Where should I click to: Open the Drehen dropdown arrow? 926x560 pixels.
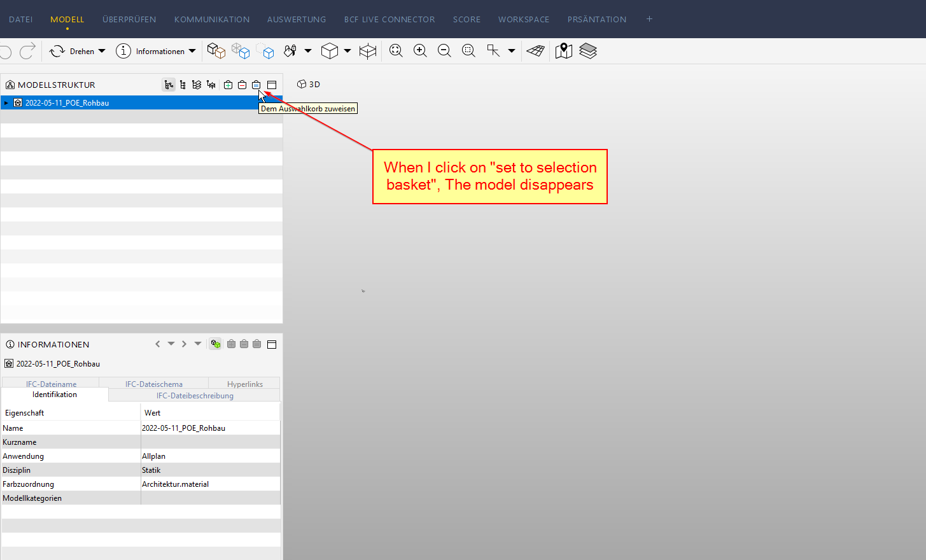[102, 51]
